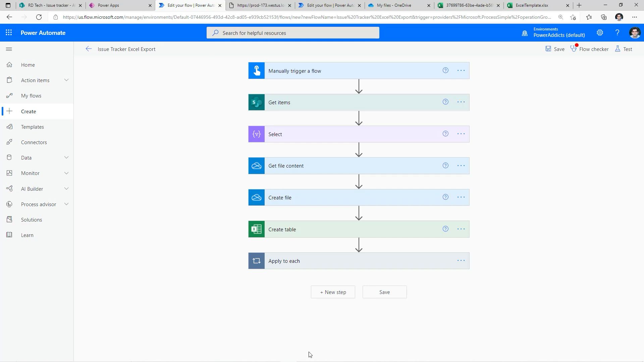
Task: Open more options for Apply to each
Action: click(461, 260)
